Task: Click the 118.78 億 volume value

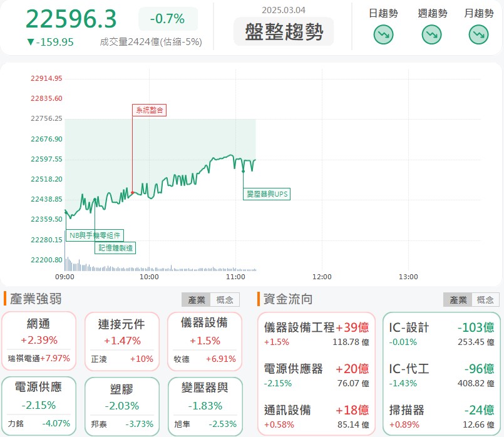Action: tap(351, 342)
